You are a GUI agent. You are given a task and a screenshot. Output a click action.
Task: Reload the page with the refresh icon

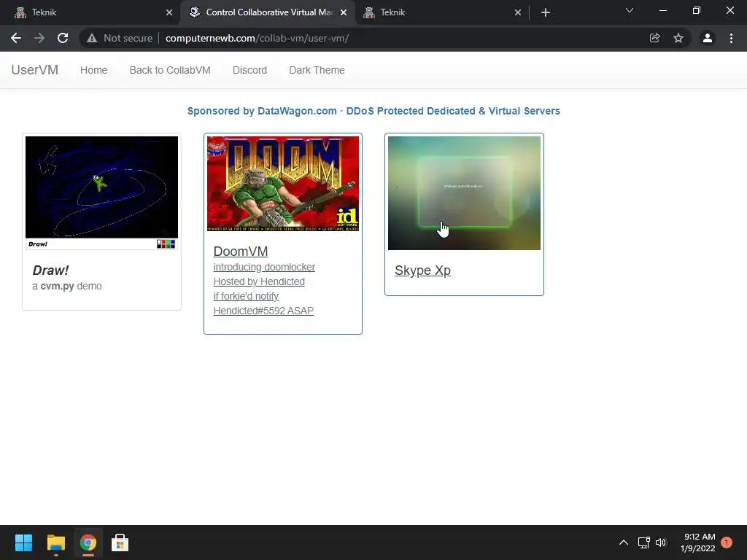click(63, 38)
